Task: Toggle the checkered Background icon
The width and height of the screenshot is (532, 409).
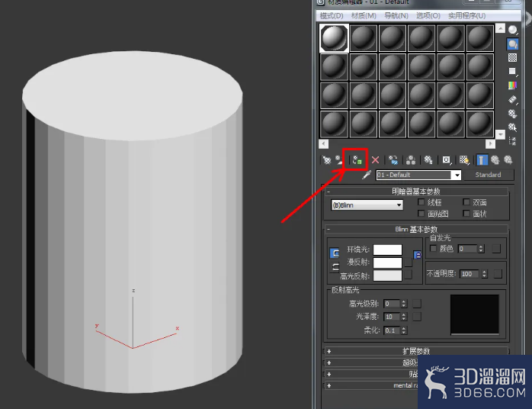Action: pos(513,58)
